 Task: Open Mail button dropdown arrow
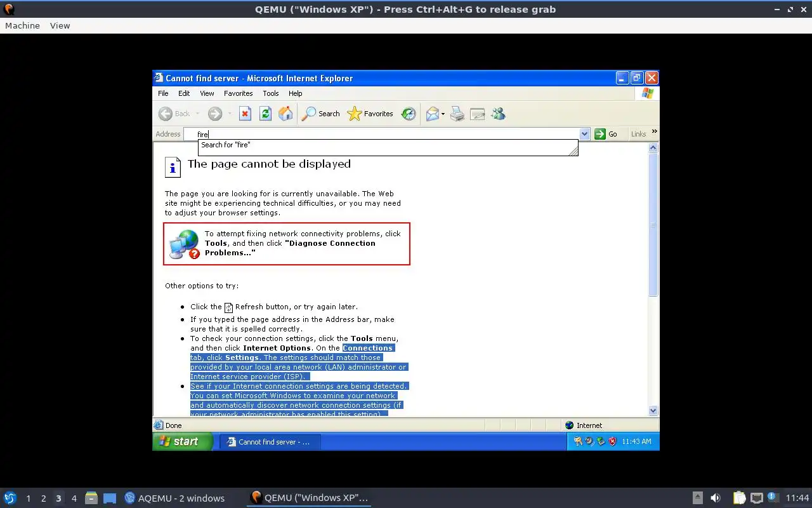443,114
